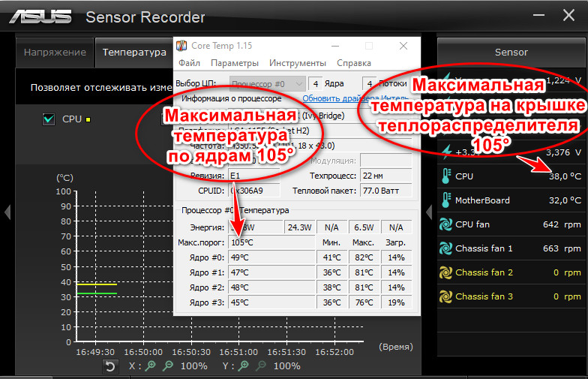Select the CPU fan sensor icon
This screenshot has height=379, width=588.
pos(445,224)
